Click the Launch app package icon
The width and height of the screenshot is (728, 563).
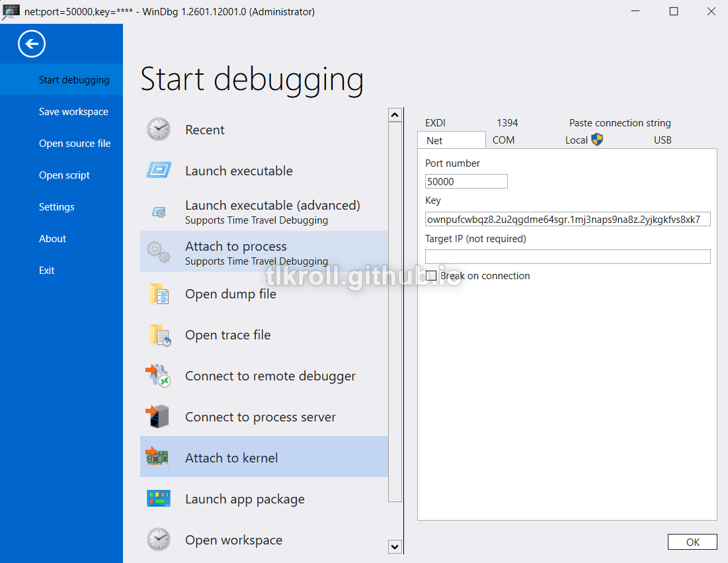(159, 499)
